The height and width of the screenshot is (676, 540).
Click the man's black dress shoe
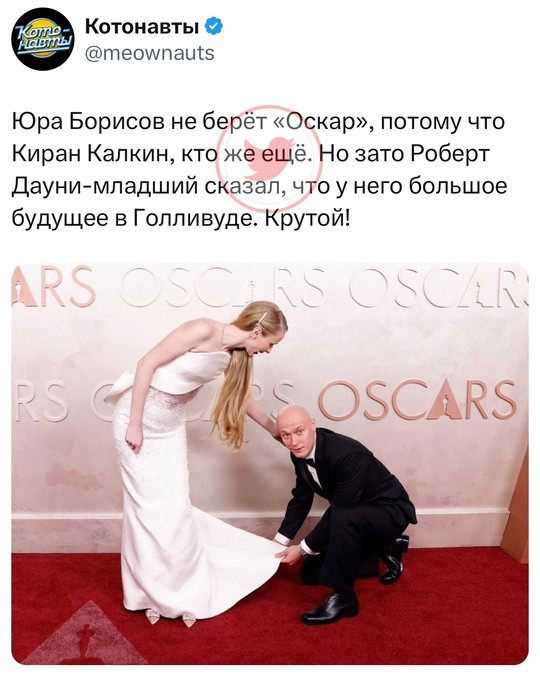pos(330,610)
